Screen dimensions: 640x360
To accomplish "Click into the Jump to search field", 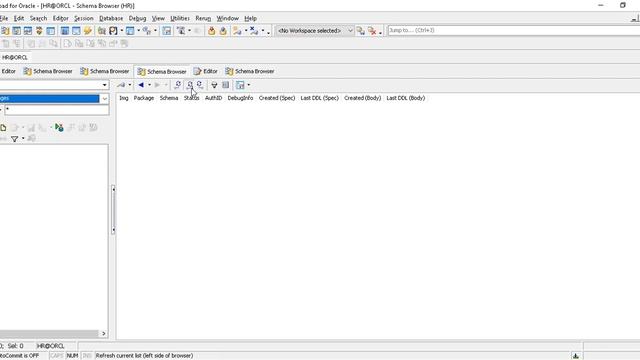I will pos(513,31).
